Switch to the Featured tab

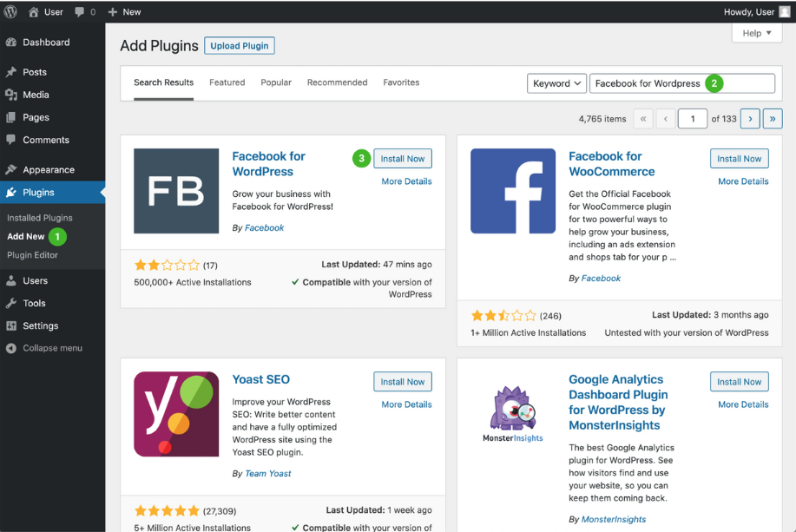click(227, 82)
